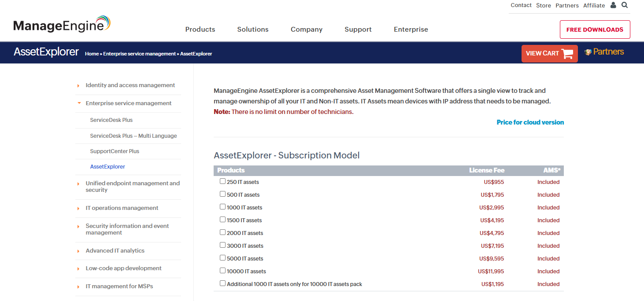The height and width of the screenshot is (301, 644).
Task: Select ServiceDesk Plus in sidebar
Action: tap(111, 120)
